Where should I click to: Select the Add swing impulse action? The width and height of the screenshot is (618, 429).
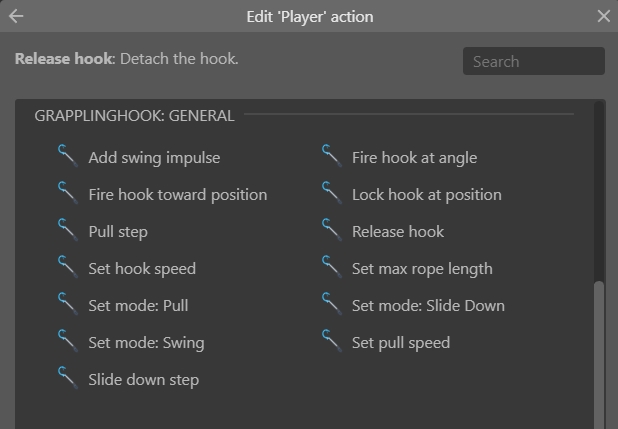click(154, 158)
